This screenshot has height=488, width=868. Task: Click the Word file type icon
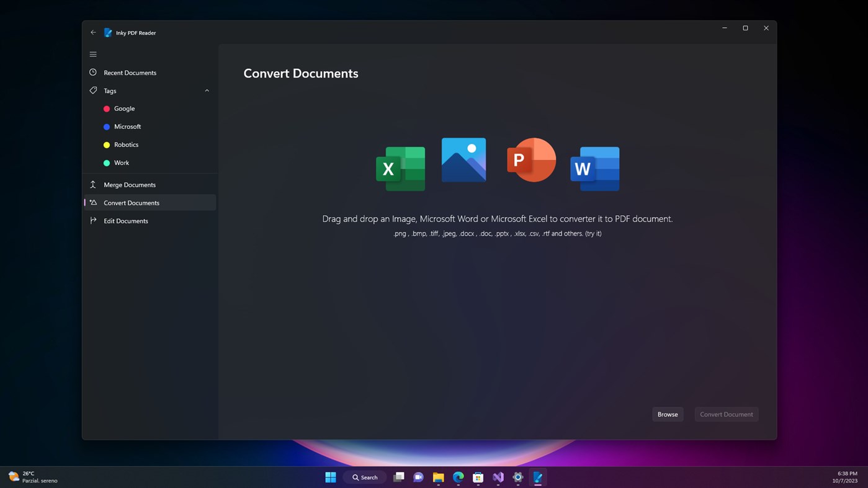pyautogui.click(x=594, y=168)
